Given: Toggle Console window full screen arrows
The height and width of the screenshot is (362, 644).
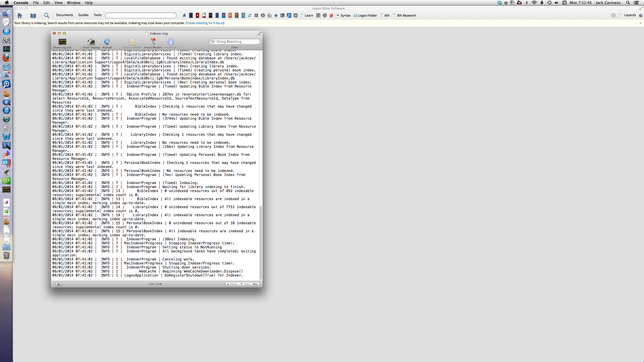Looking at the screenshot, I should pos(260,33).
